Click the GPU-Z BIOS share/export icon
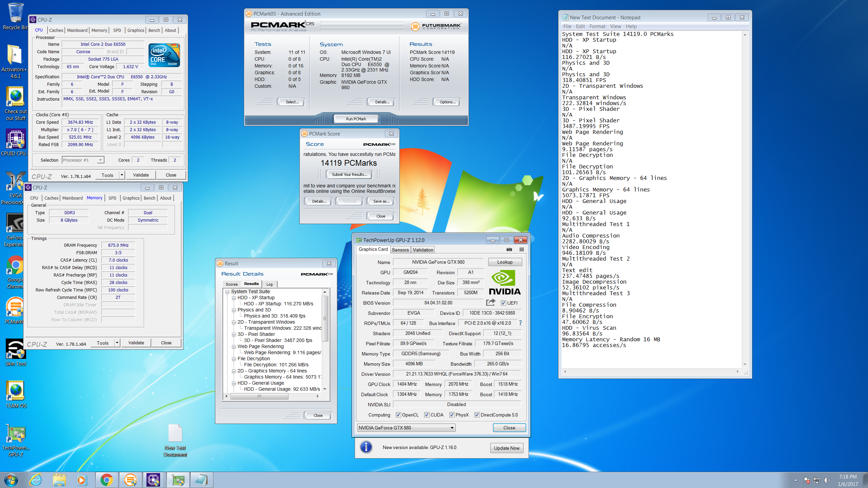Screen dimensions: 868x488 (491, 302)
